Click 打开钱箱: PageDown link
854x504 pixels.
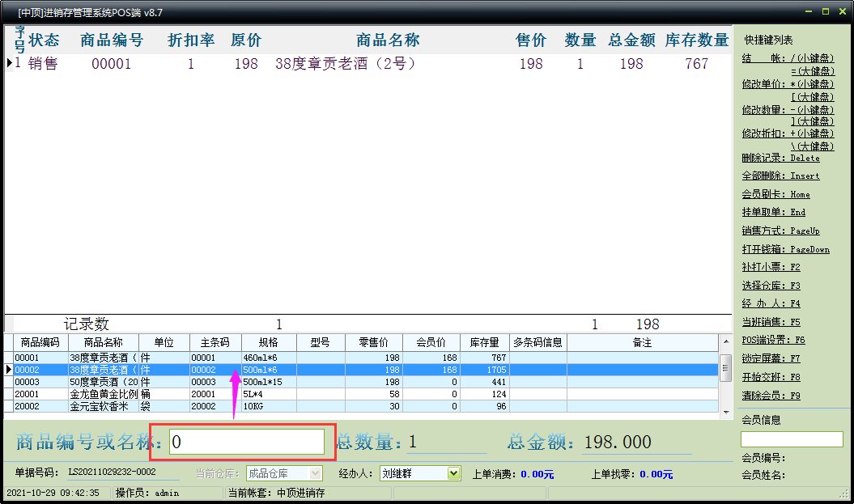click(x=785, y=249)
